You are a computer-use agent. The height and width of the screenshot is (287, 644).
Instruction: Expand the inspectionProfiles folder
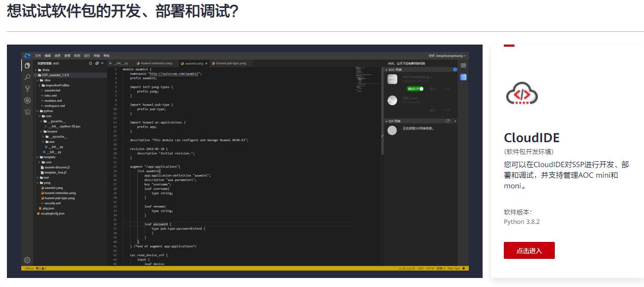(40, 85)
